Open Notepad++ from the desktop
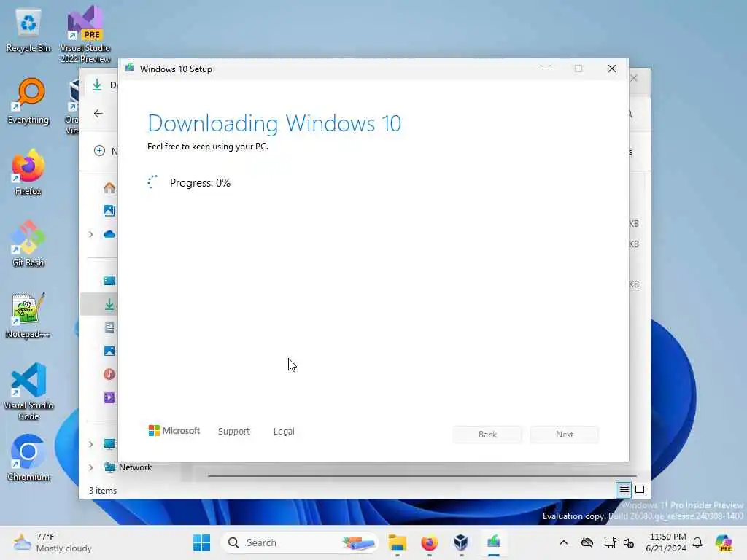Screen dimensions: 747x560 [28, 315]
